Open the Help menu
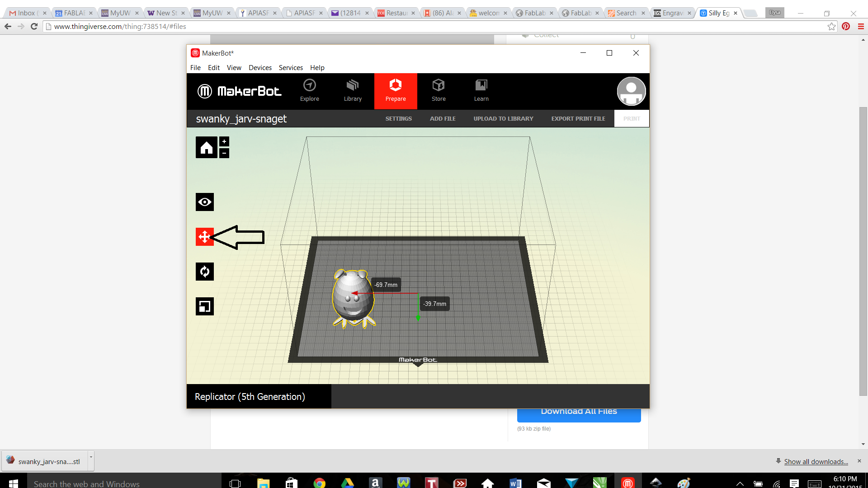 (x=317, y=67)
